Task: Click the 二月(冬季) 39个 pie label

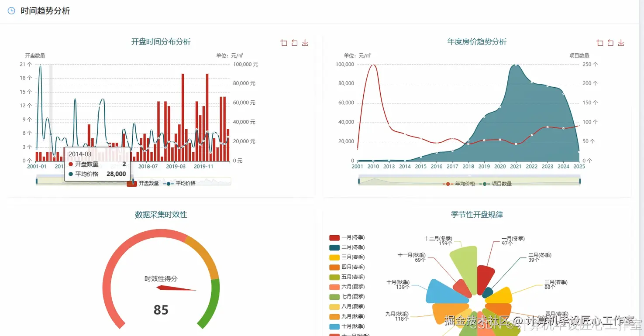Action: tap(540, 257)
